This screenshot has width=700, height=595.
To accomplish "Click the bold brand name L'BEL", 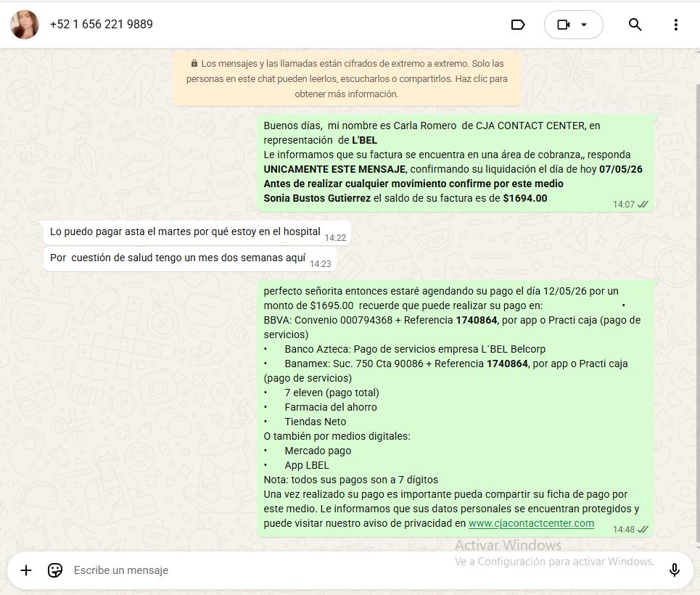I will (364, 140).
